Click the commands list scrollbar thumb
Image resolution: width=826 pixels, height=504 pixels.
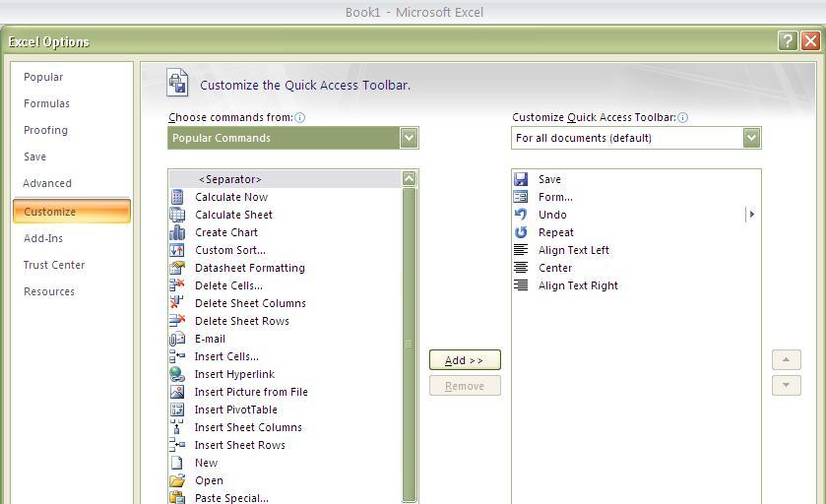(410, 345)
